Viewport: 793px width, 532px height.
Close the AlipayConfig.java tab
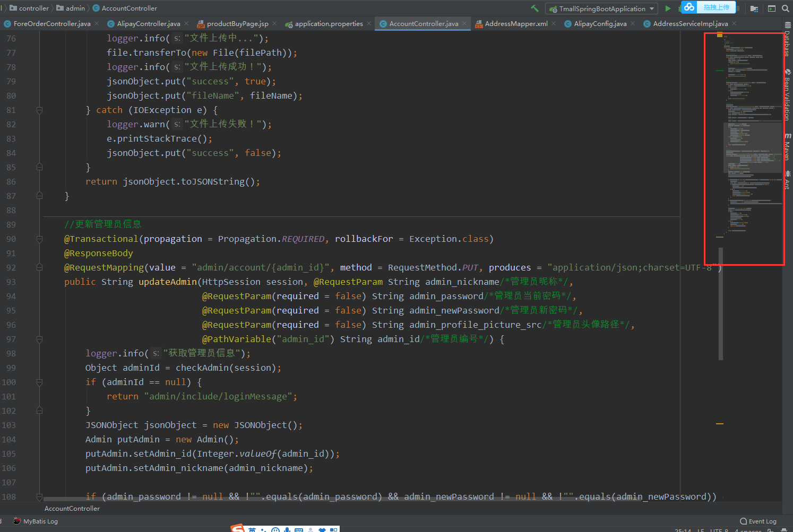tap(633, 23)
